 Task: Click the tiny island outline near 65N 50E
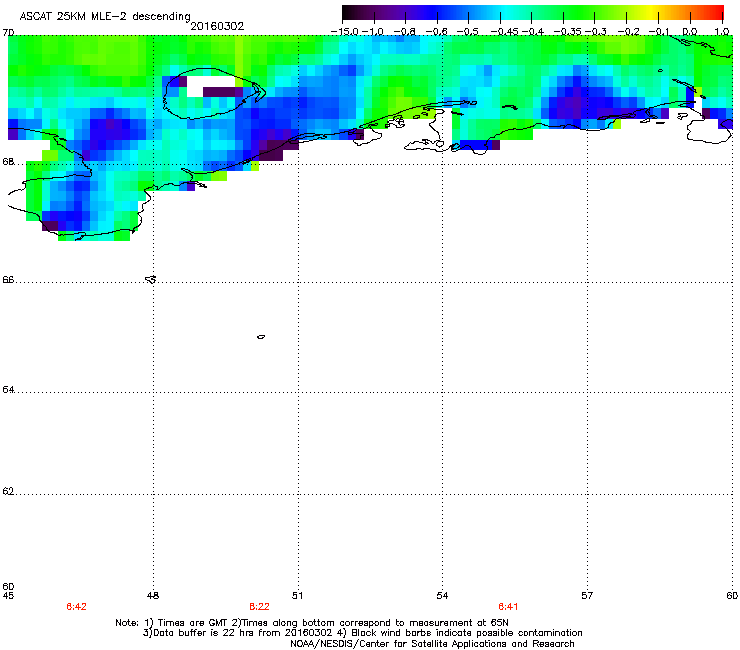(261, 337)
